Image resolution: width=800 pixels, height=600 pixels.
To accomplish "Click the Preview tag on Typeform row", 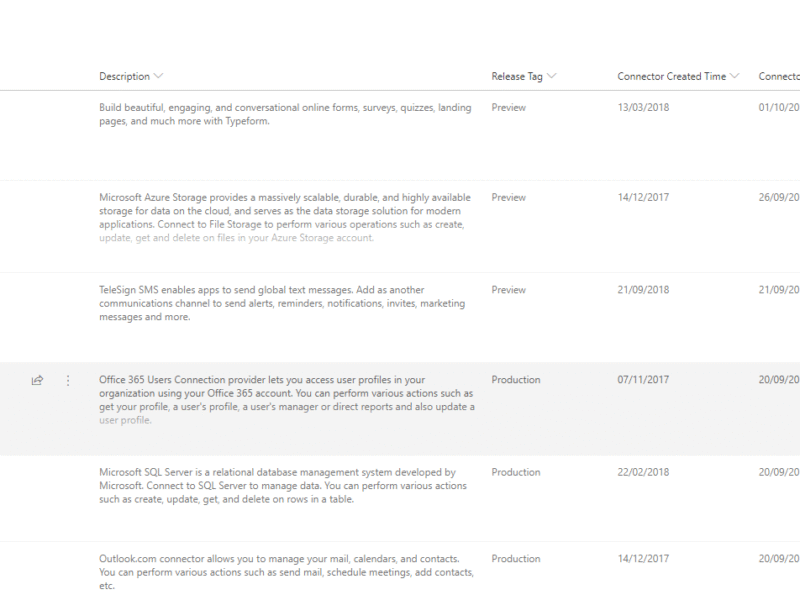I will (x=509, y=108).
